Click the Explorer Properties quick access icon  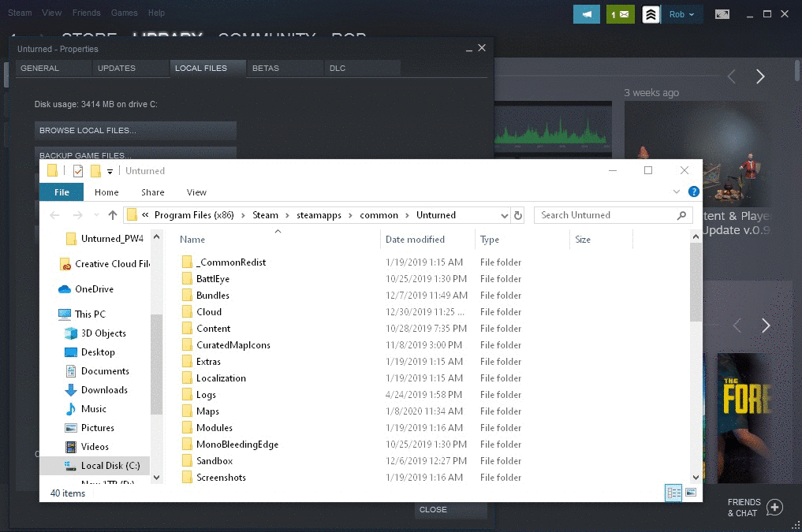[x=78, y=171]
